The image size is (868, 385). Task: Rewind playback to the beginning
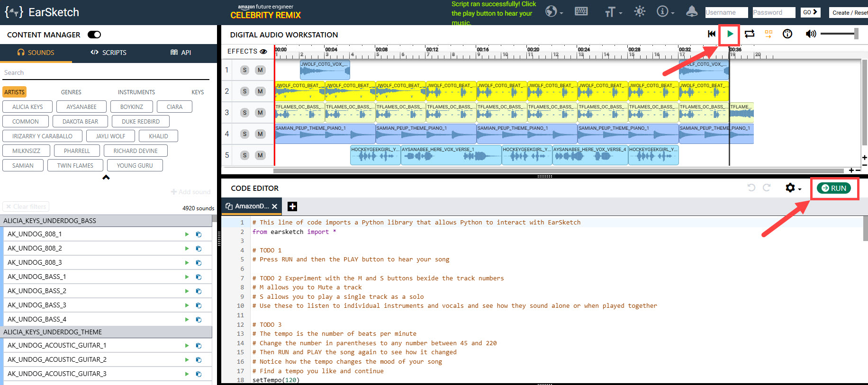click(711, 34)
